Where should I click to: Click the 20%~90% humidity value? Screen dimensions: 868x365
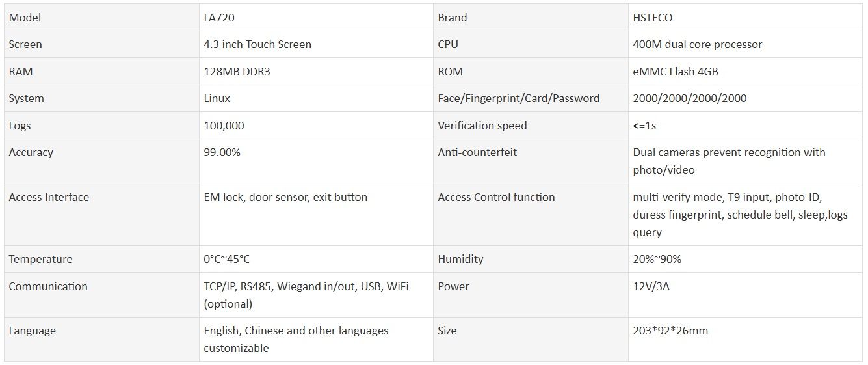(657, 259)
